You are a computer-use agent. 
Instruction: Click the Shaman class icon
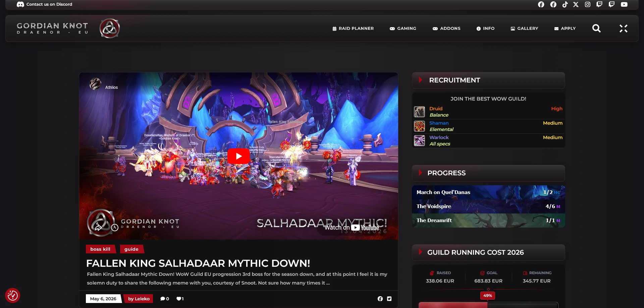click(x=419, y=126)
